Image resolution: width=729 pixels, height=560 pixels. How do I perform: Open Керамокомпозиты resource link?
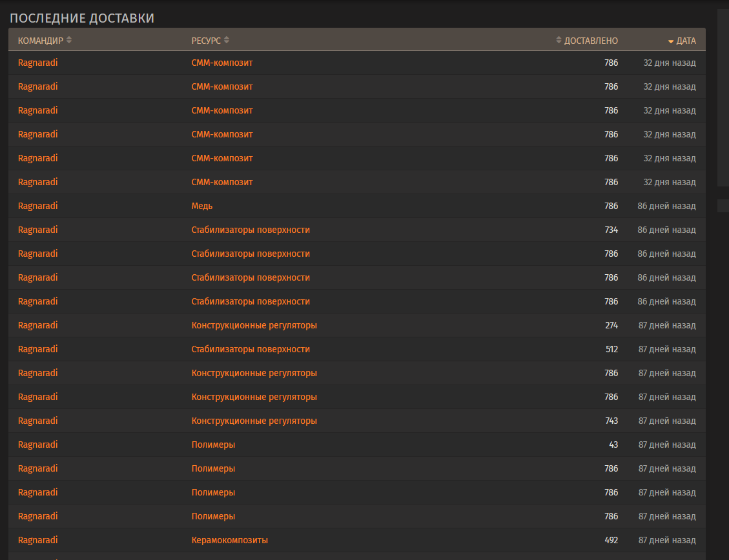click(230, 540)
